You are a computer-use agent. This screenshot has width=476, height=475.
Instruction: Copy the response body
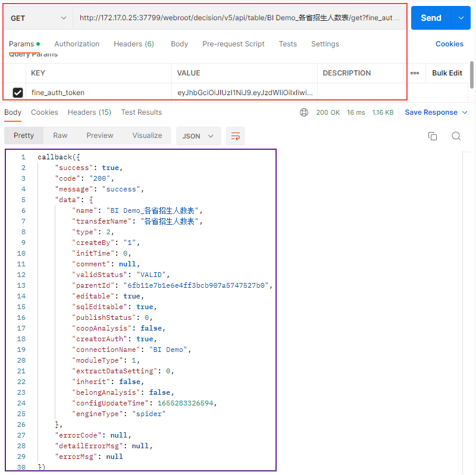click(x=433, y=136)
